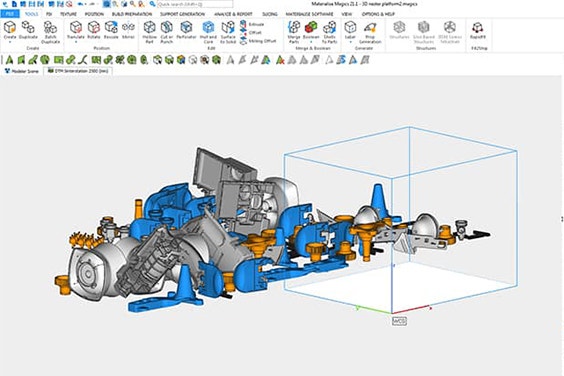Select the Translate tool
The image size is (564, 376).
pos(76,30)
